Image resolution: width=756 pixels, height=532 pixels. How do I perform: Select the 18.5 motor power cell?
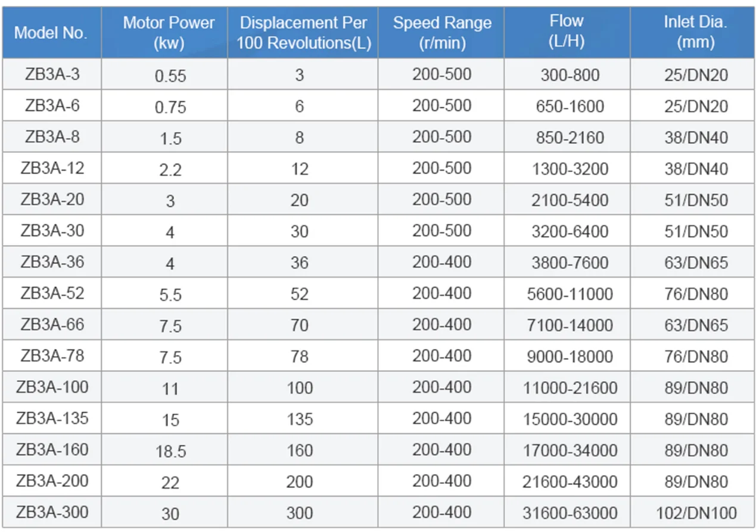tap(170, 451)
